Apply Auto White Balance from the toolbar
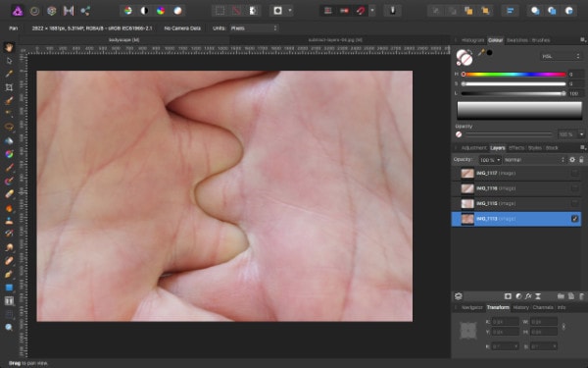This screenshot has width=588, height=368. [x=177, y=11]
